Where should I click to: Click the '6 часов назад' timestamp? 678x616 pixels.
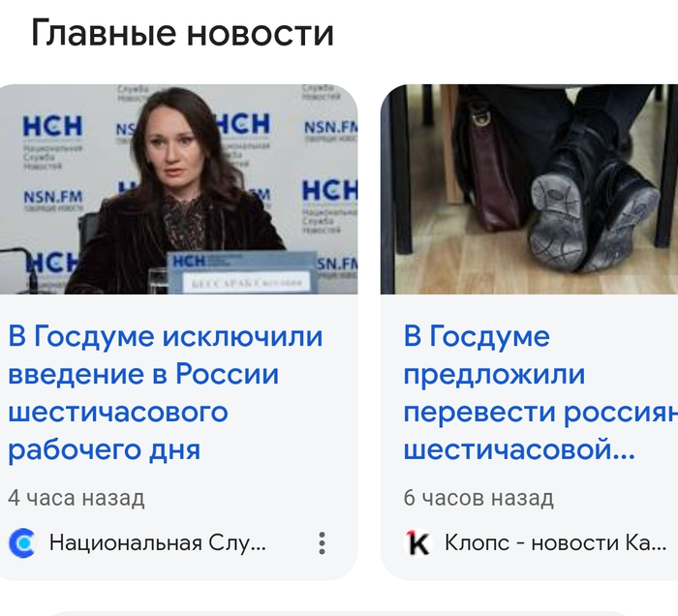tap(478, 498)
